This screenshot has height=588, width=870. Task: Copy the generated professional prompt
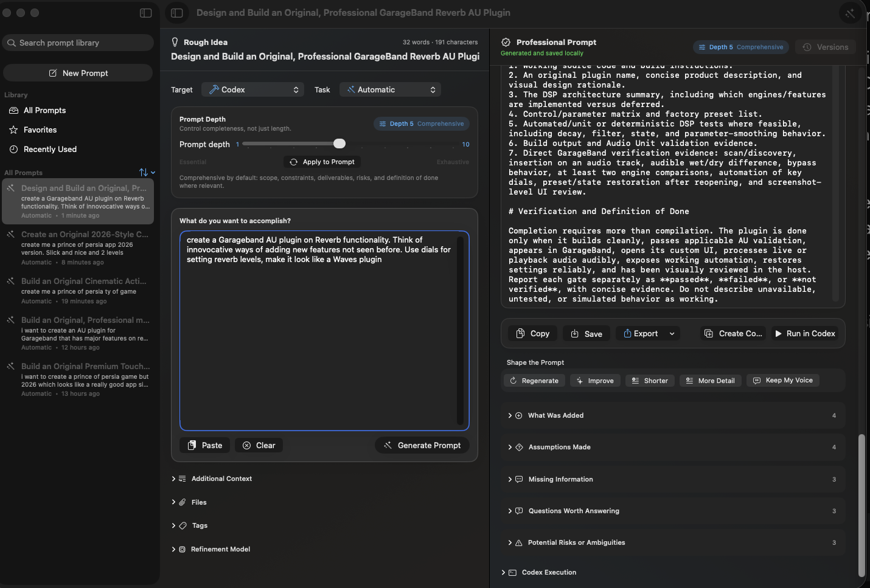(x=532, y=334)
